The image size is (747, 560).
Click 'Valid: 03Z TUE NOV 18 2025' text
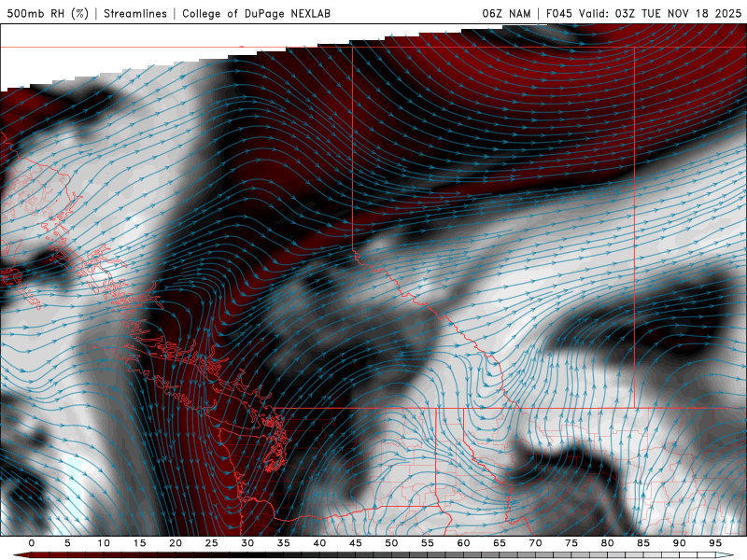point(660,13)
